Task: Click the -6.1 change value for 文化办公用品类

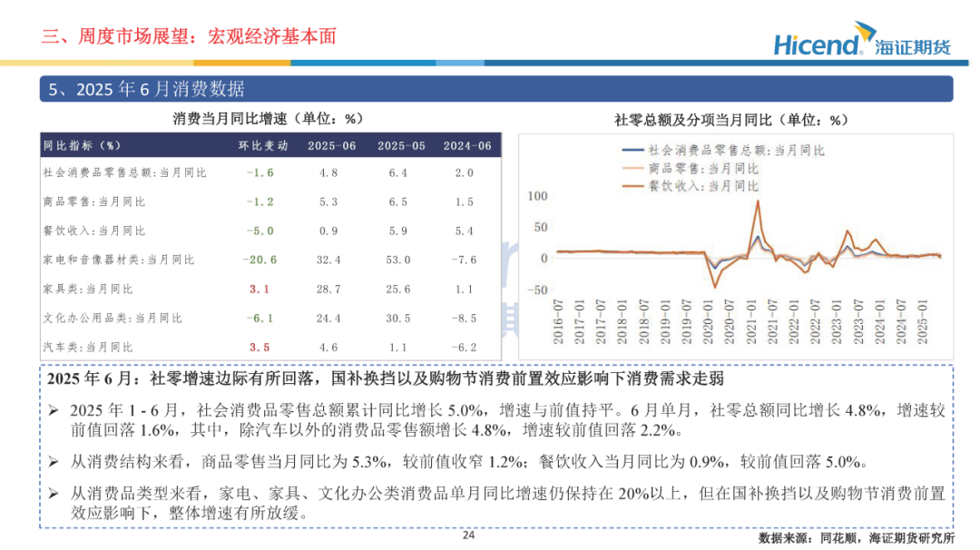Action: [260, 319]
